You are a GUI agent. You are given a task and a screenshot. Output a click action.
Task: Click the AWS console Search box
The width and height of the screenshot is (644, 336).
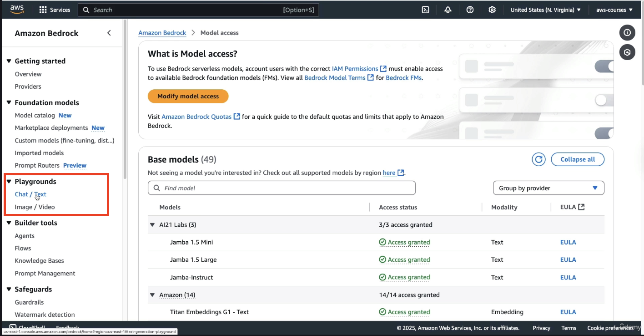click(x=198, y=10)
